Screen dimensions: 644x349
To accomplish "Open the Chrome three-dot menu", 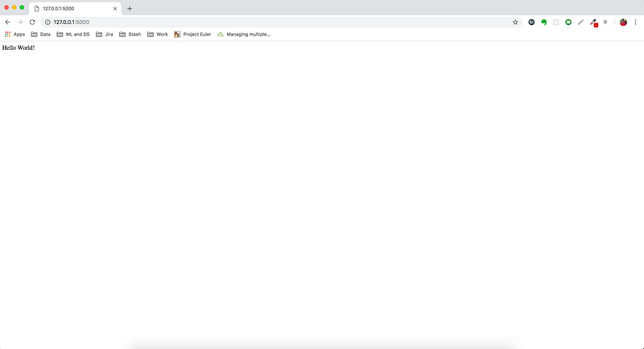I will [x=635, y=23].
